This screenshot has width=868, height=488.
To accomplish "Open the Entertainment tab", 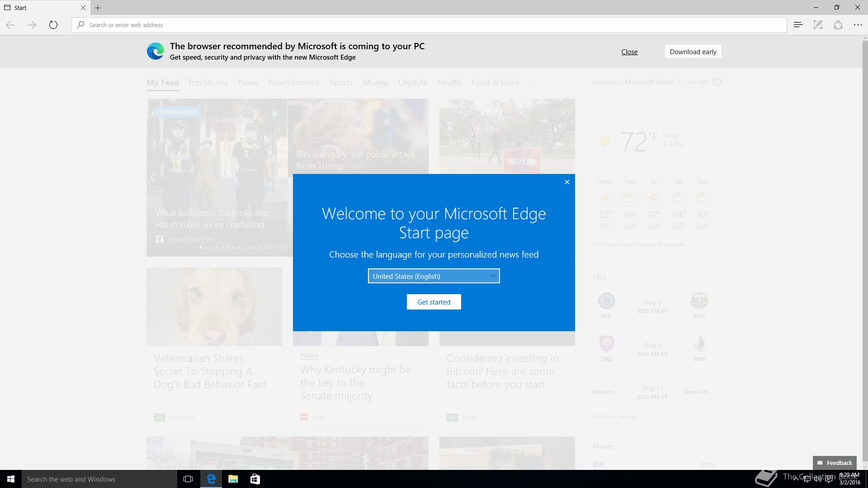I will tap(294, 83).
